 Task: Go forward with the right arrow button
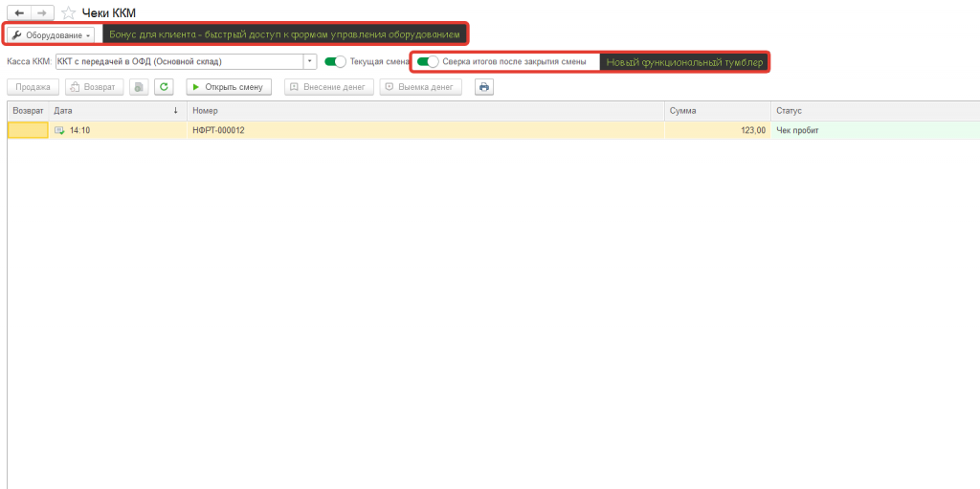coord(42,12)
